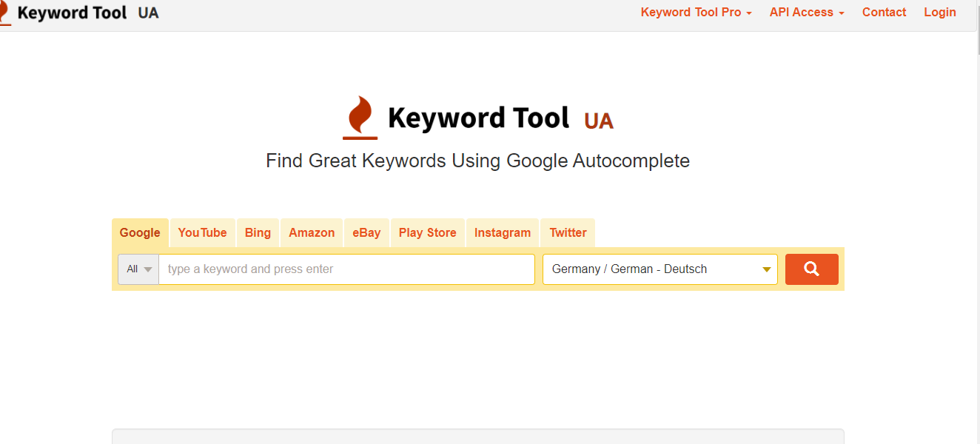980x444 pixels.
Task: Select the Play Store tab
Action: pos(427,232)
